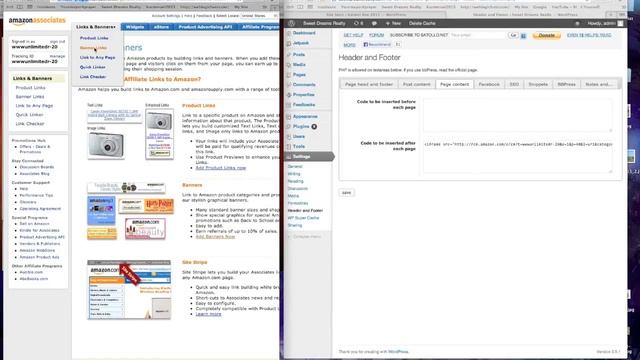Click the Plugins icon in WordPress sidebar

click(x=289, y=127)
